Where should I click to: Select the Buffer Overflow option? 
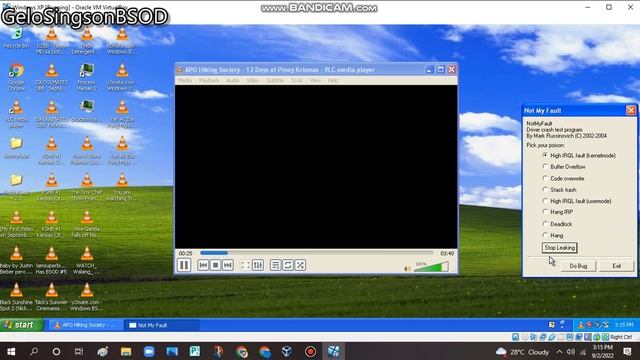click(x=564, y=167)
